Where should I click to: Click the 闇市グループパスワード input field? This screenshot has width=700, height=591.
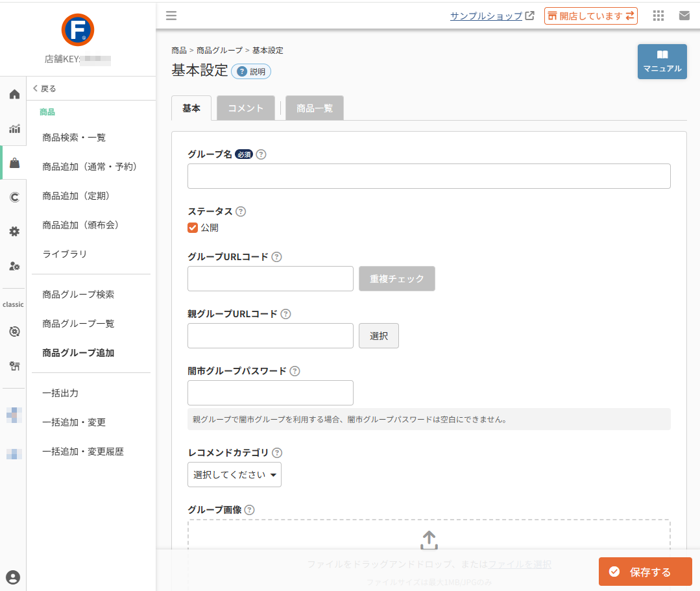[271, 392]
